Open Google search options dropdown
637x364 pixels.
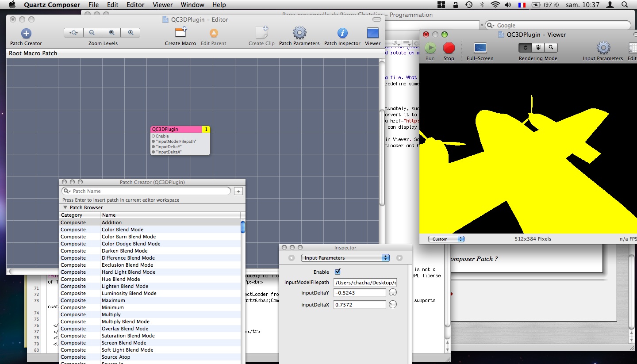pos(491,26)
